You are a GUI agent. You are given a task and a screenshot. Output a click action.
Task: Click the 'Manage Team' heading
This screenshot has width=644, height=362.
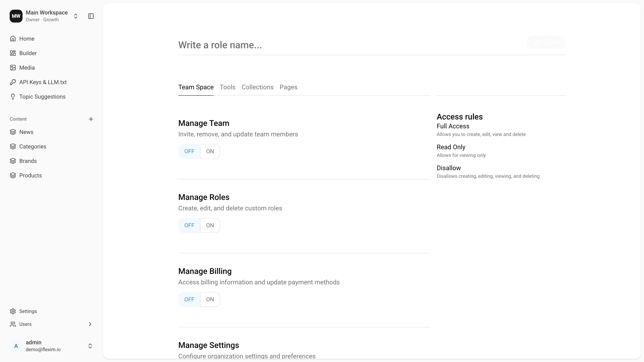click(204, 123)
